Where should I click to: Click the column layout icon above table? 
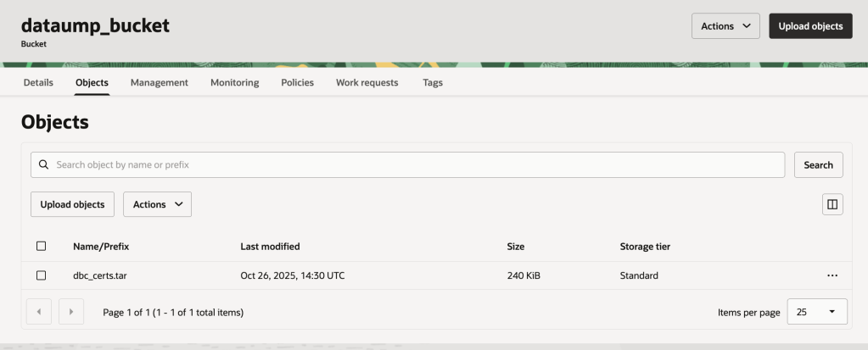point(832,204)
